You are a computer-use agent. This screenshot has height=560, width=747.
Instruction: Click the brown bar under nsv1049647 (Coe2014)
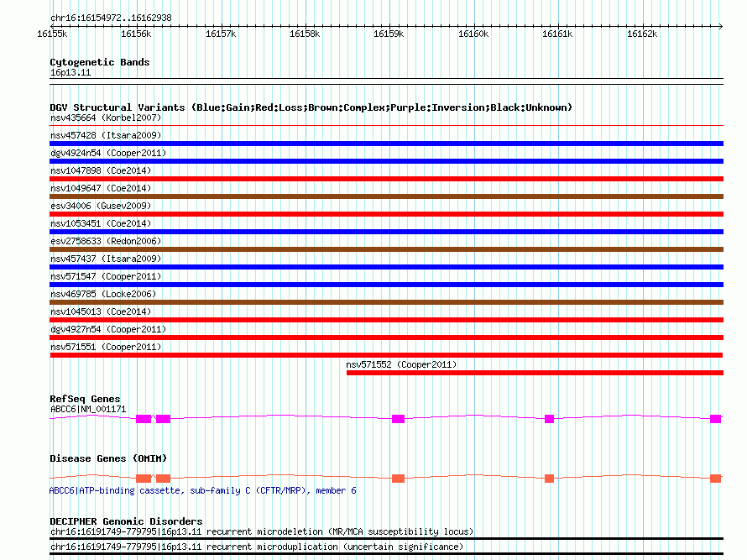click(x=386, y=196)
